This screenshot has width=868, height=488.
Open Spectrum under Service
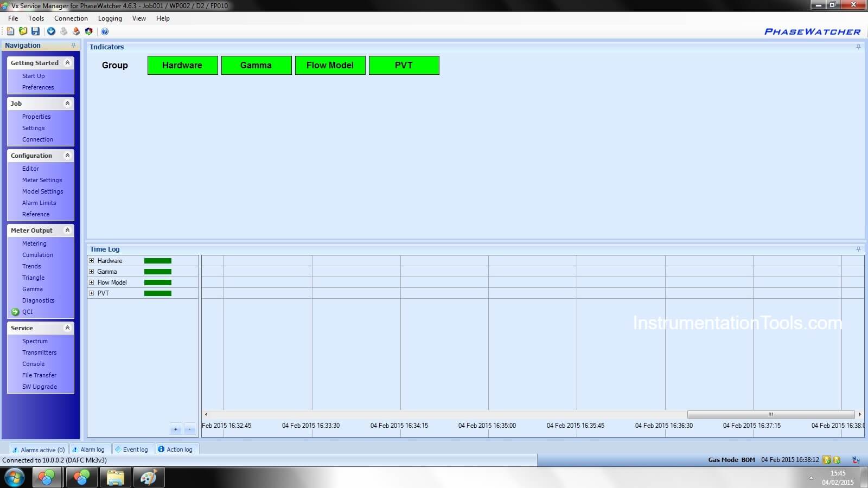click(x=35, y=341)
